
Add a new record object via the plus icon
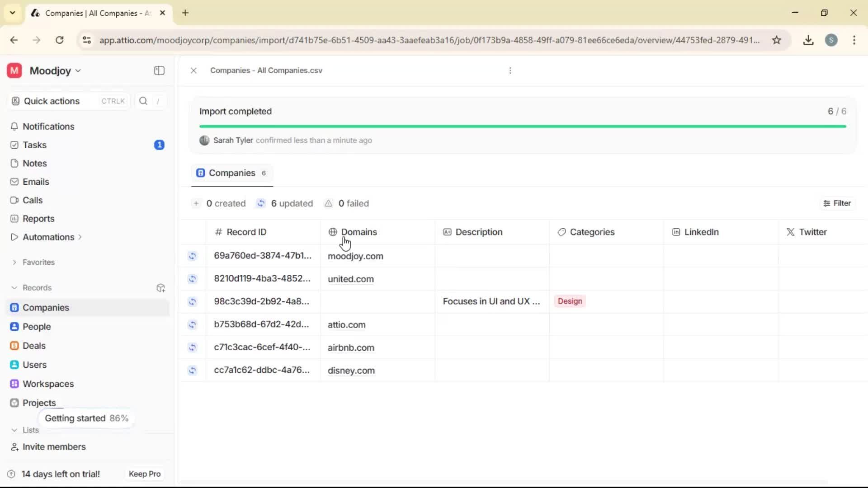point(160,288)
